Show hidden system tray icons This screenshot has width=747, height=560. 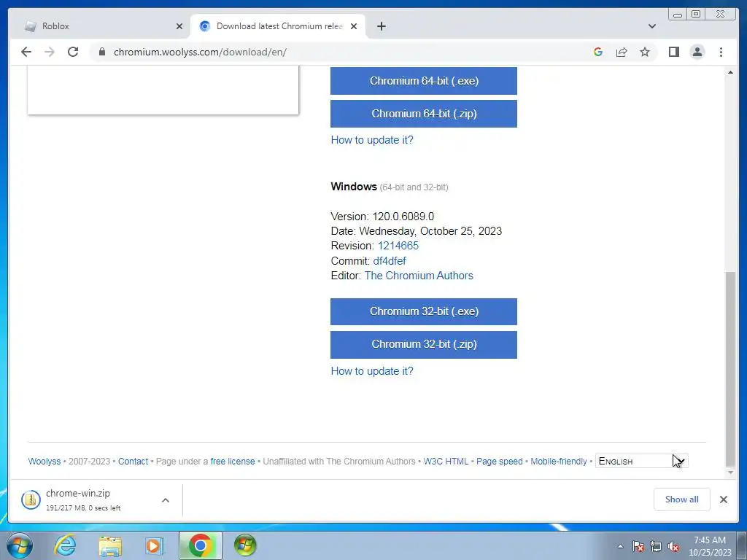pos(620,546)
